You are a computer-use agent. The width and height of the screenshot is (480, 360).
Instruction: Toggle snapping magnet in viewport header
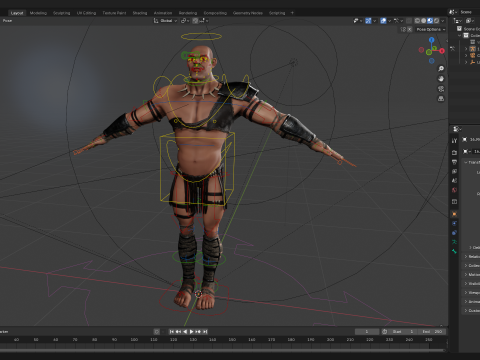(196, 21)
